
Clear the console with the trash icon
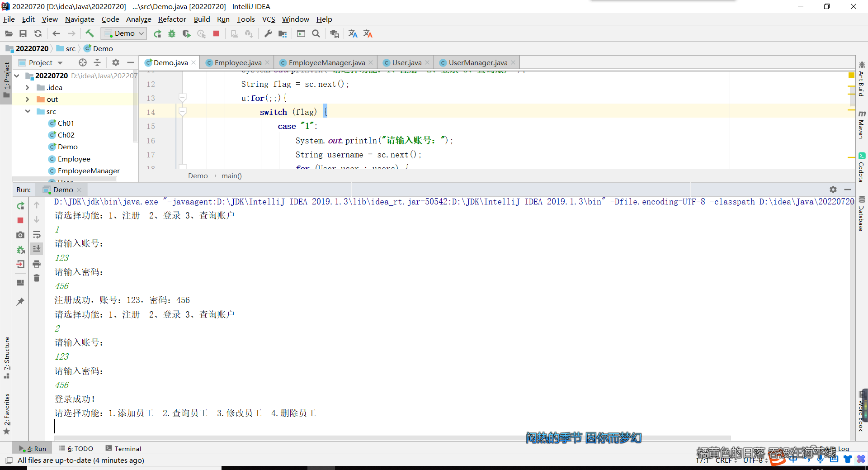(37, 278)
